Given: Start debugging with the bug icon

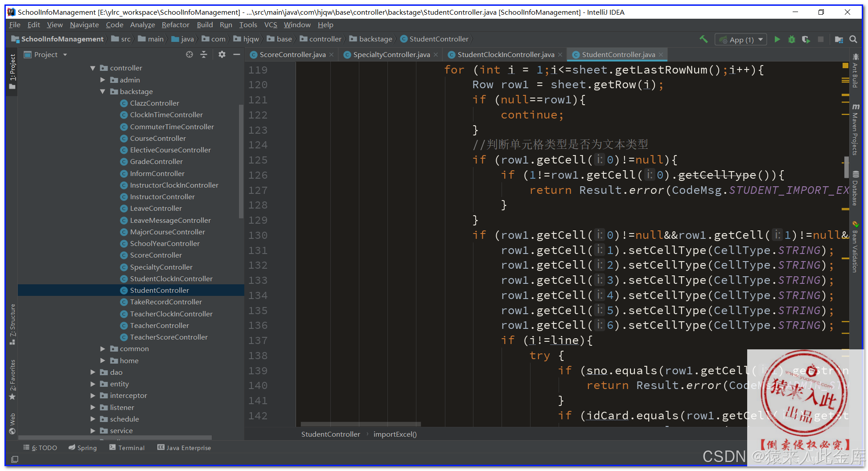Looking at the screenshot, I should (x=791, y=39).
